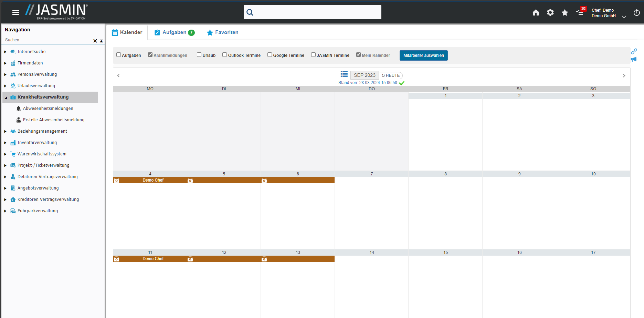Switch to calendar list view icon
The height and width of the screenshot is (318, 644).
pos(344,74)
